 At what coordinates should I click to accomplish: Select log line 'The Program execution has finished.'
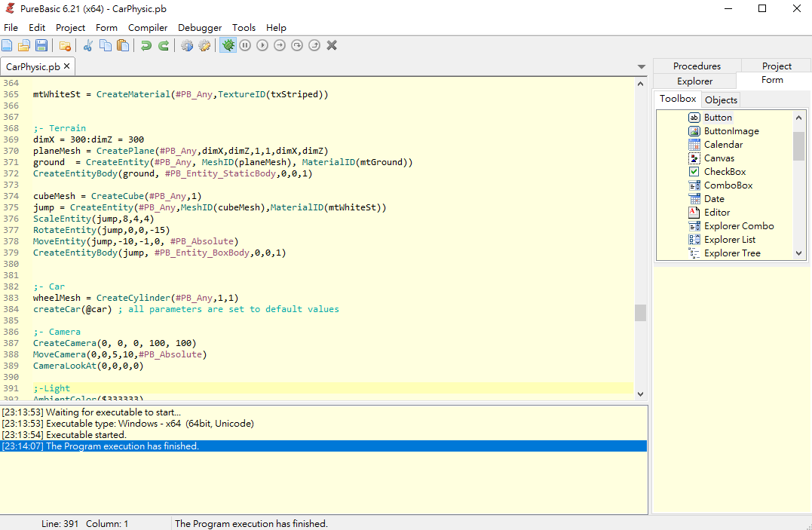click(x=324, y=446)
